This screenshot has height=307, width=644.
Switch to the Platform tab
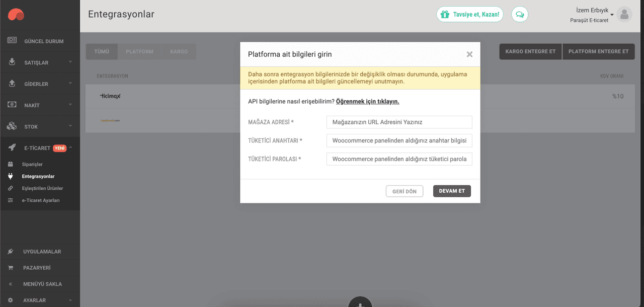139,51
